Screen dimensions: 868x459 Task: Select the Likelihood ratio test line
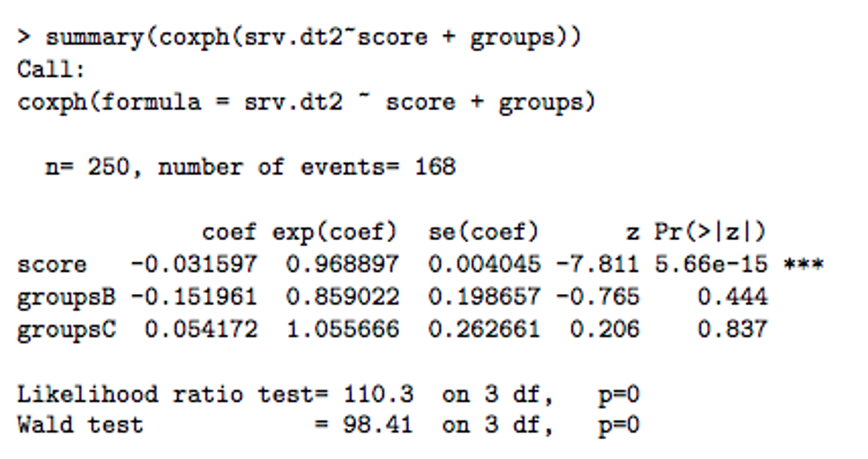[255, 393]
